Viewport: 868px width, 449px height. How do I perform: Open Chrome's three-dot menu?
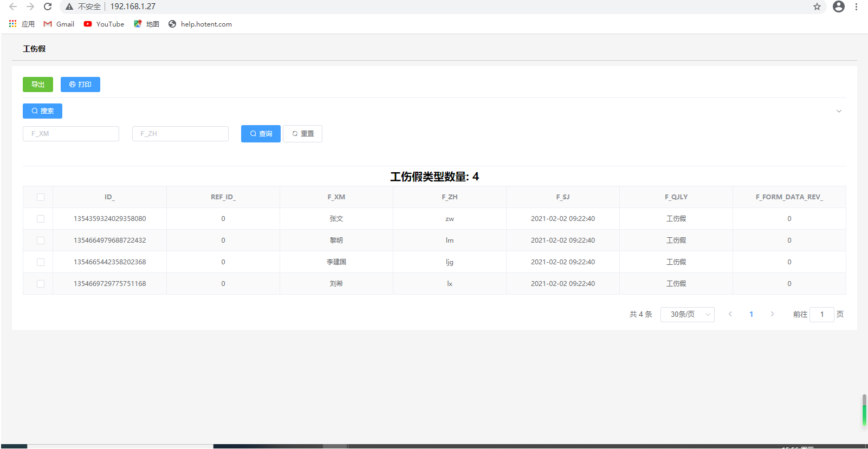point(856,6)
